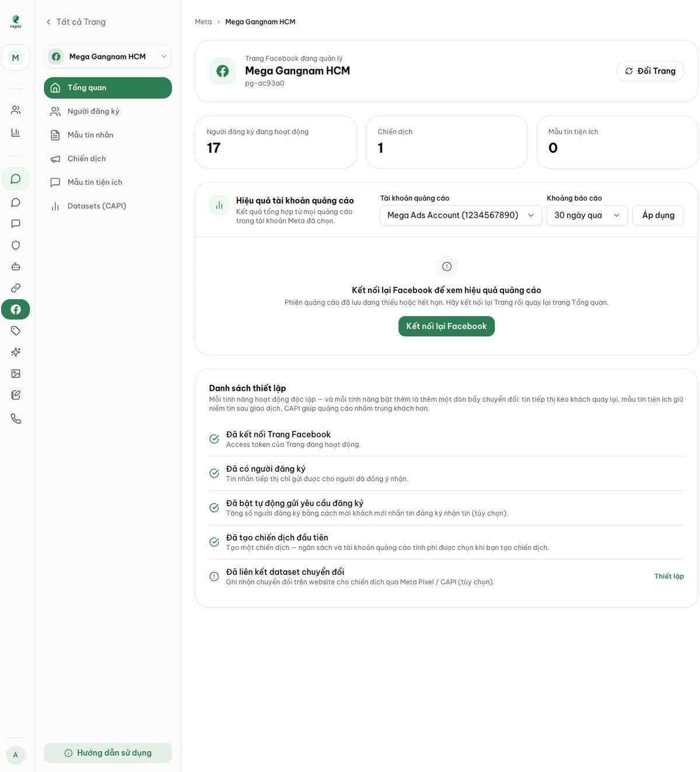Open the Mega Ads Account dropdown
This screenshot has width=700, height=772.
pos(461,215)
